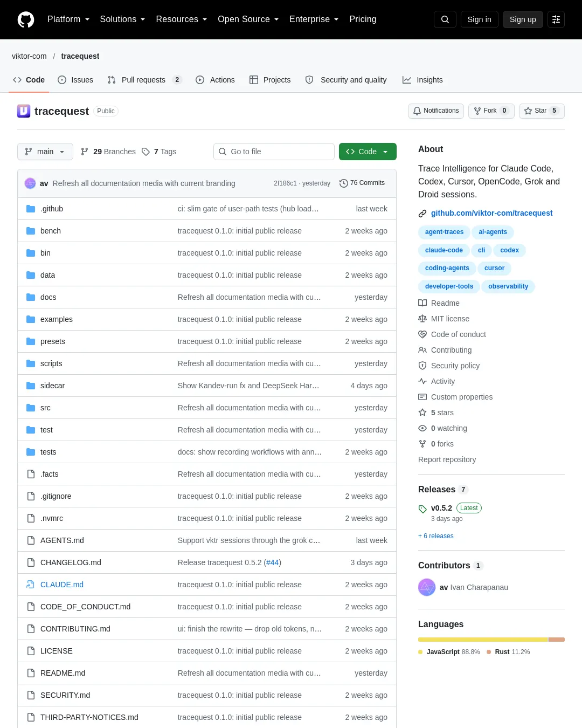
Task: Click Ivan Charapanau contributor avatar
Action: (x=427, y=587)
